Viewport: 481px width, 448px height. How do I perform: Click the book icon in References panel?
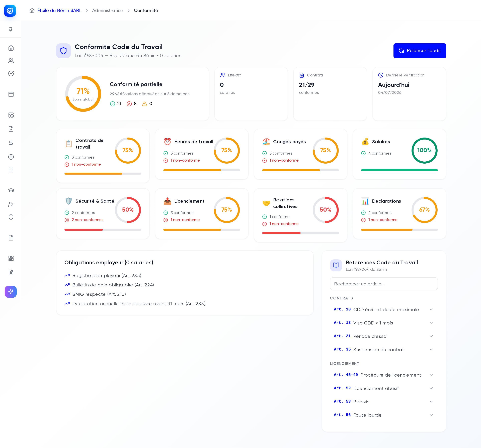tap(336, 265)
